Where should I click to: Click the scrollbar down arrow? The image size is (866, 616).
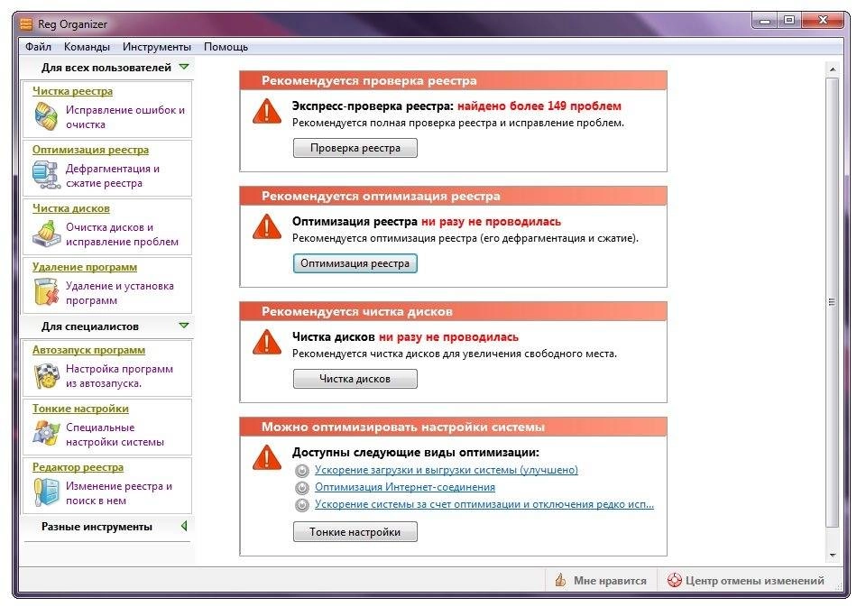tap(833, 556)
